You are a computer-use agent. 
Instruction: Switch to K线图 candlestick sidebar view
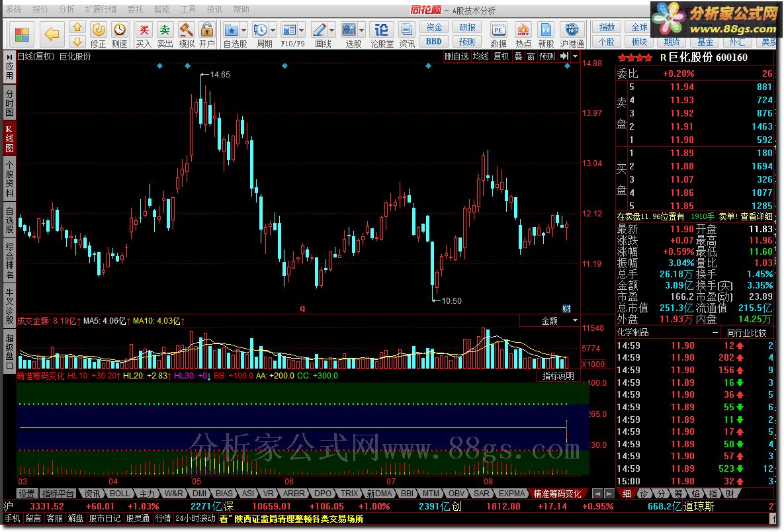[x=9, y=138]
